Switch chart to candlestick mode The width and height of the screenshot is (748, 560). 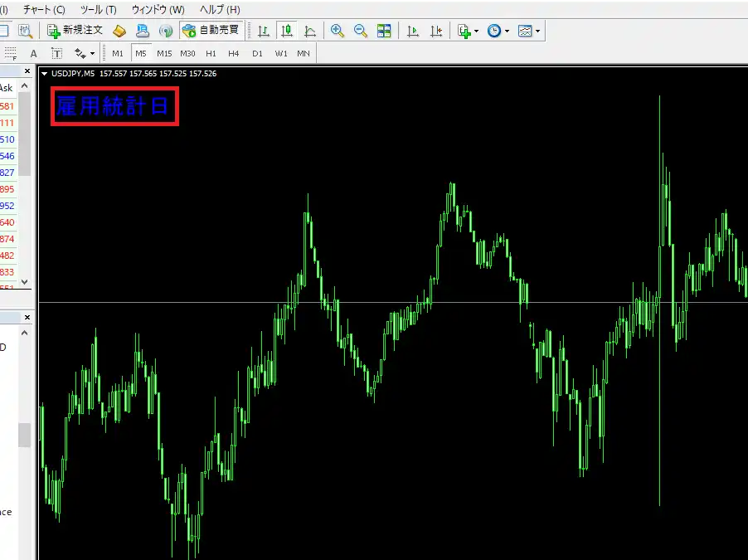(287, 31)
